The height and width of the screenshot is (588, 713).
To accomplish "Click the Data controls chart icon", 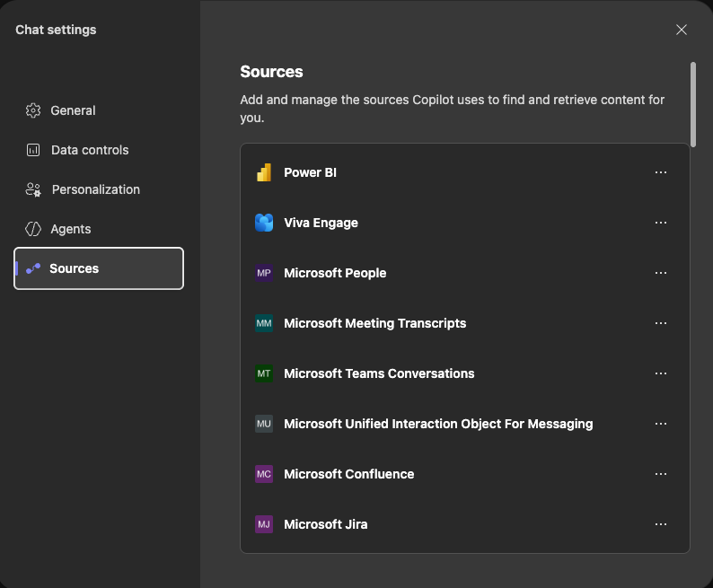I will 33,150.
